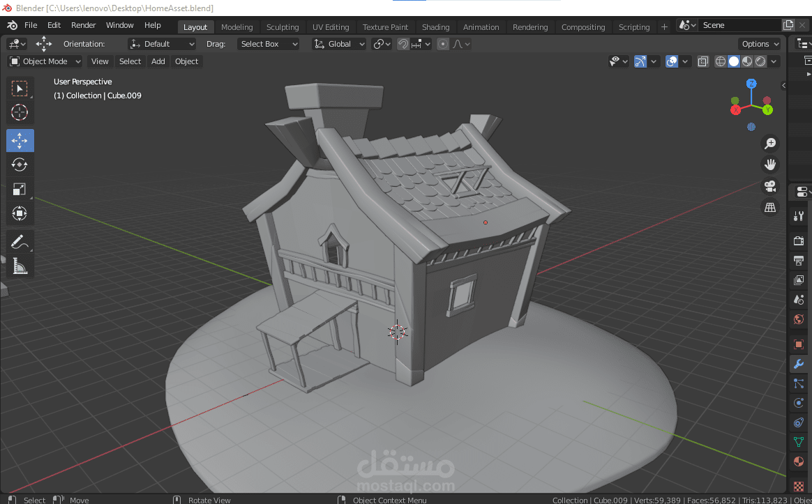Image resolution: width=812 pixels, height=504 pixels.
Task: Open the Particle properties tab
Action: click(799, 383)
